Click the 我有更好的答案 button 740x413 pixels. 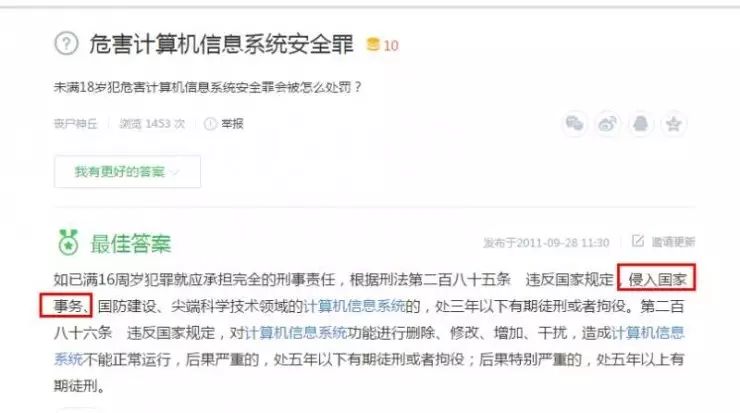tap(127, 171)
